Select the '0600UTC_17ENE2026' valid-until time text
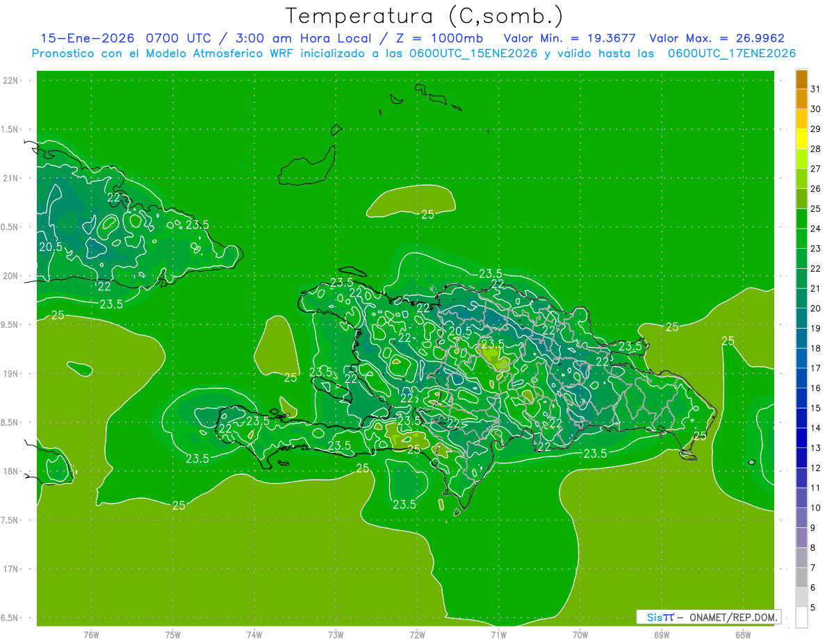The height and width of the screenshot is (644, 834). pyautogui.click(x=731, y=53)
